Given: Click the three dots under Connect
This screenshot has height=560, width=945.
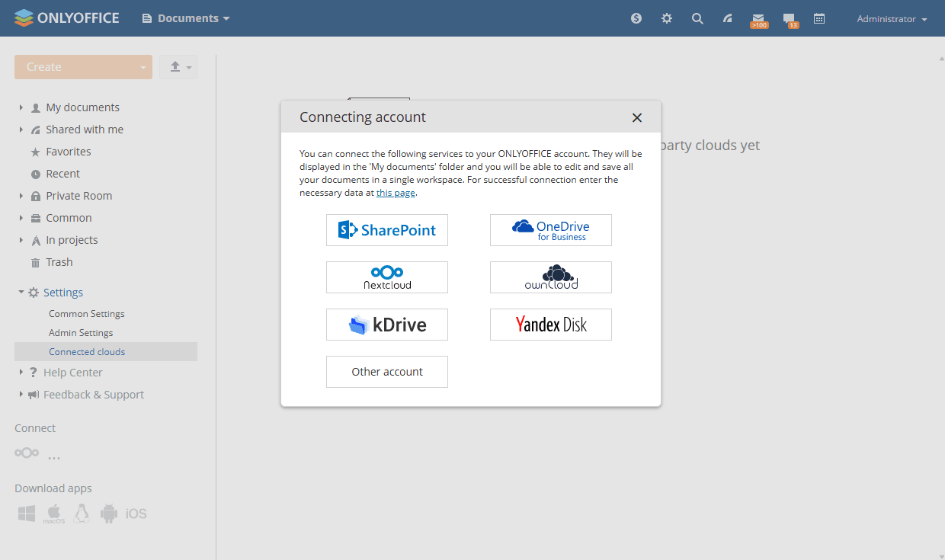Looking at the screenshot, I should click(x=54, y=458).
